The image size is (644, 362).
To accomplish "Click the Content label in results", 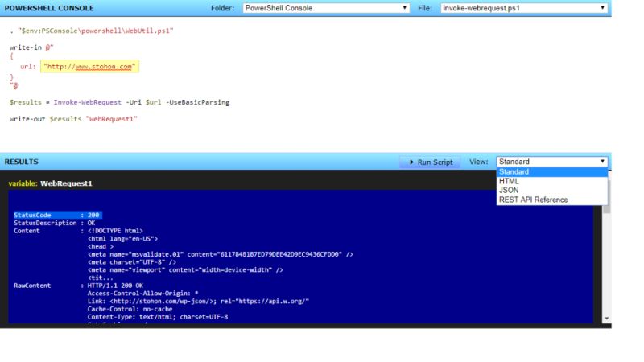I will tap(27, 231).
